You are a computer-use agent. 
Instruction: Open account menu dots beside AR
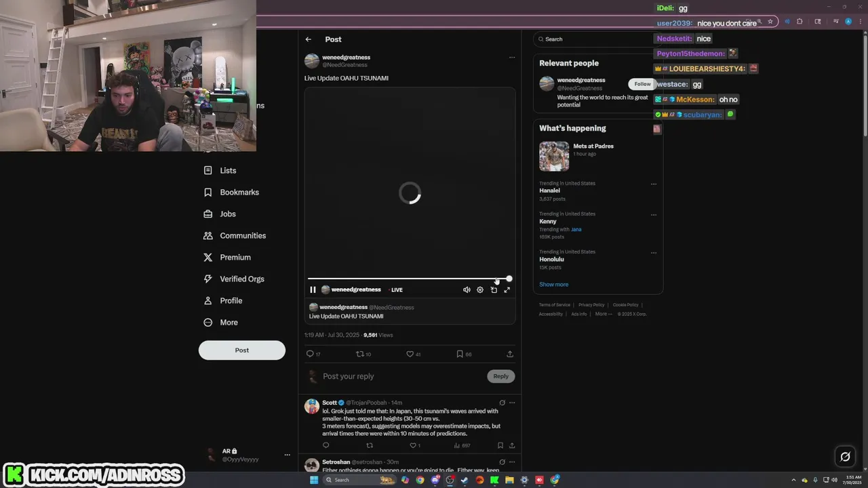pyautogui.click(x=287, y=455)
